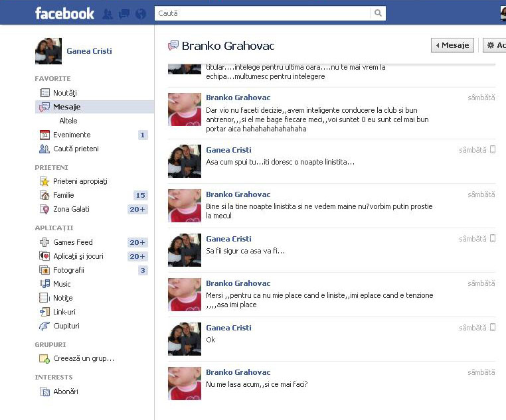Viewport: 506px width, 420px height.
Task: Open Branko Grahovac link above 'Nu me lasa acum'
Action: 238,372
